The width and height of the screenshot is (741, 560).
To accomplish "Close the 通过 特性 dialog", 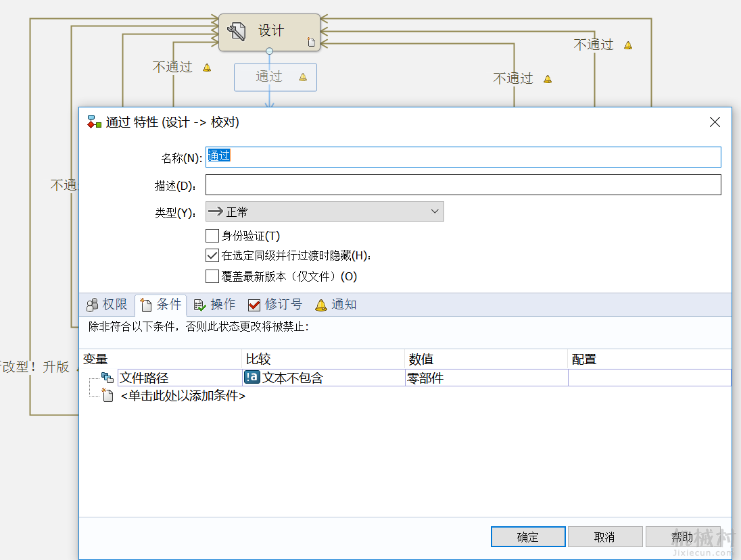I will 715,122.
